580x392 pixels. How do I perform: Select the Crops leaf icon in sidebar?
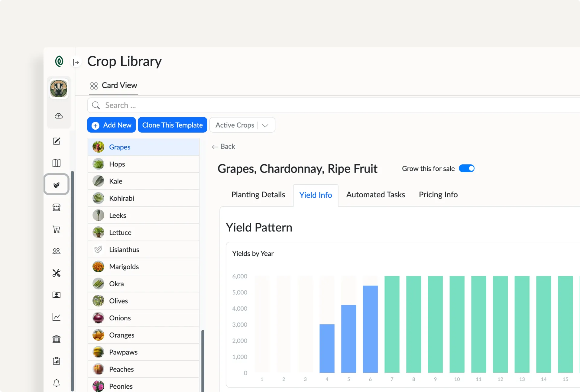(x=56, y=184)
